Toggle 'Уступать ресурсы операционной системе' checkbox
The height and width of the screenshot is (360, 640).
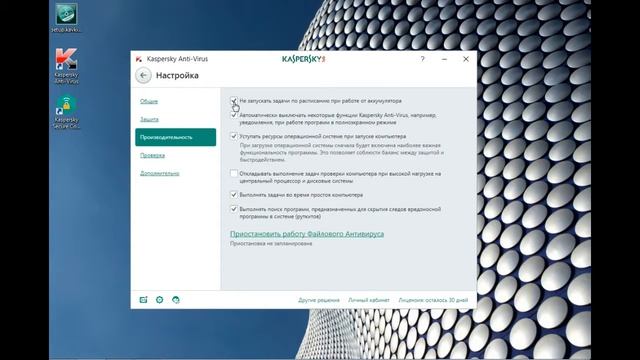click(x=234, y=136)
